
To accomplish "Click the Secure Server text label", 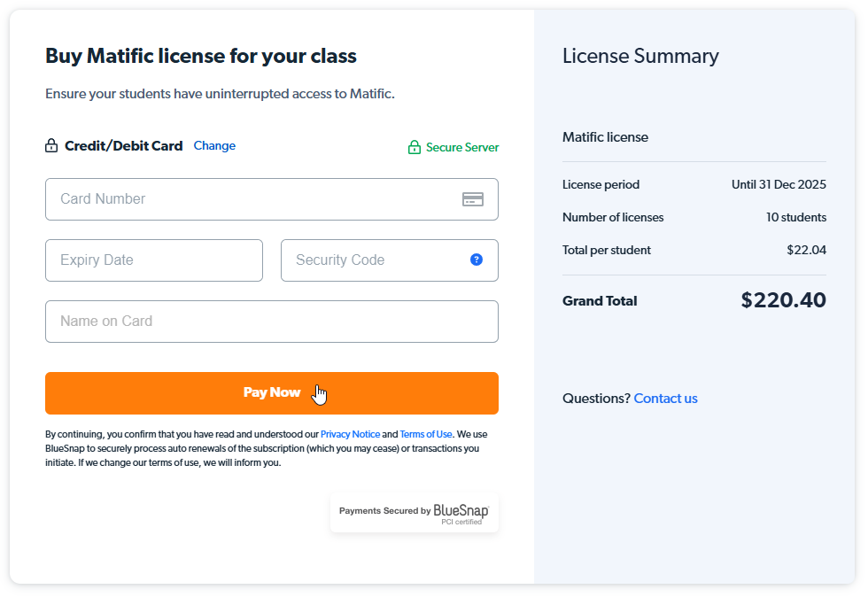I will tap(462, 147).
